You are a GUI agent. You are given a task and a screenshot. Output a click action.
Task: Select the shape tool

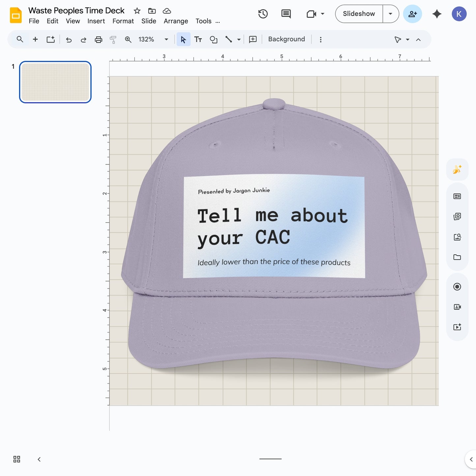point(213,39)
